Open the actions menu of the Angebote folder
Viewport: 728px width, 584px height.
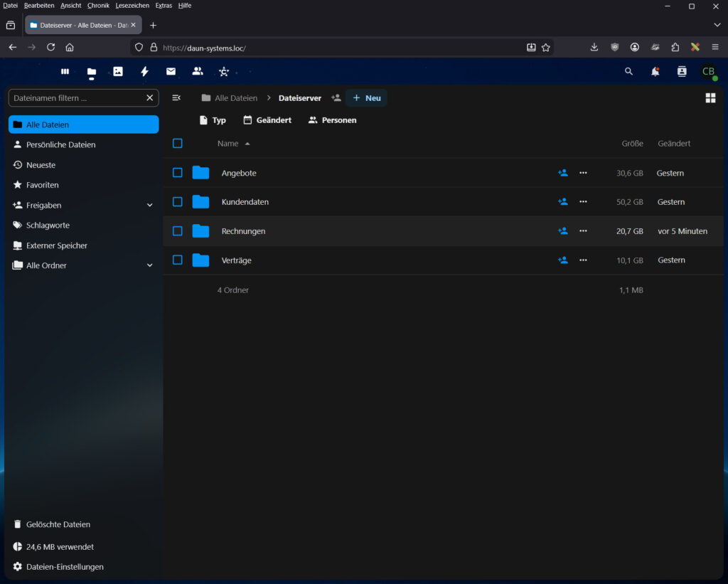(583, 172)
